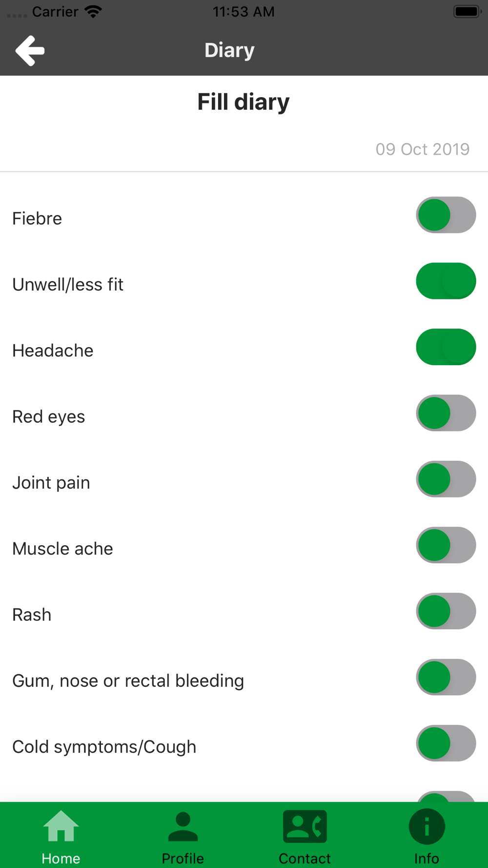Go to the Contact tab label
Viewport: 488px width, 868px height.
coord(305,858)
